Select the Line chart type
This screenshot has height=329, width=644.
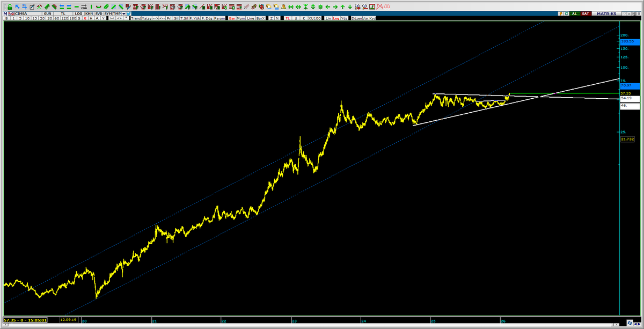pyautogui.click(x=251, y=18)
